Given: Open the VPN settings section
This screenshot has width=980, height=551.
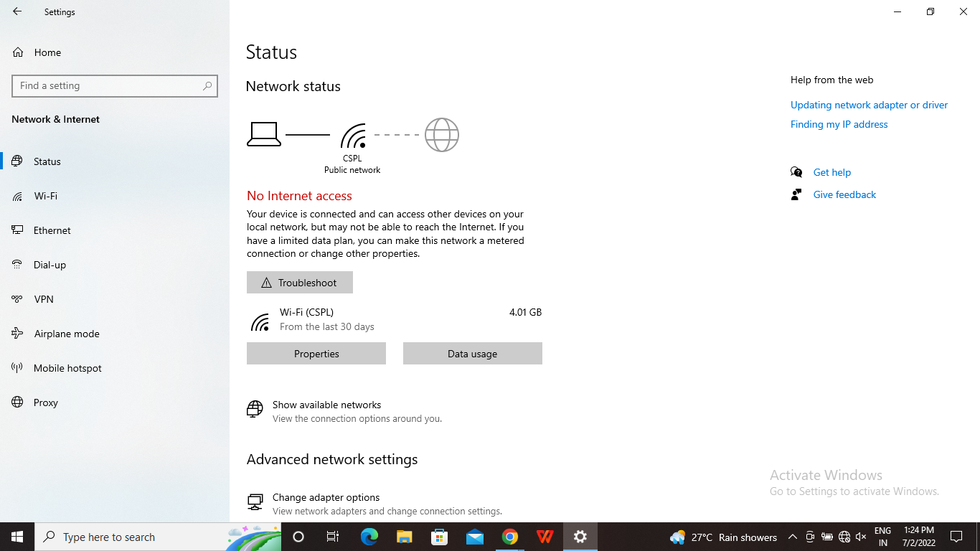Looking at the screenshot, I should click(115, 299).
